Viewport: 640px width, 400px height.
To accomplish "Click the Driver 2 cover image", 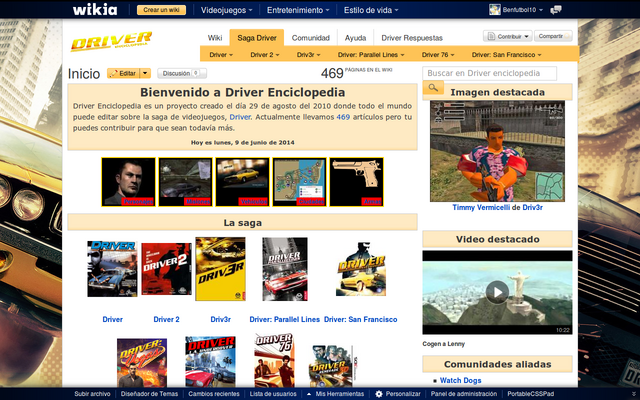I will pyautogui.click(x=166, y=269).
